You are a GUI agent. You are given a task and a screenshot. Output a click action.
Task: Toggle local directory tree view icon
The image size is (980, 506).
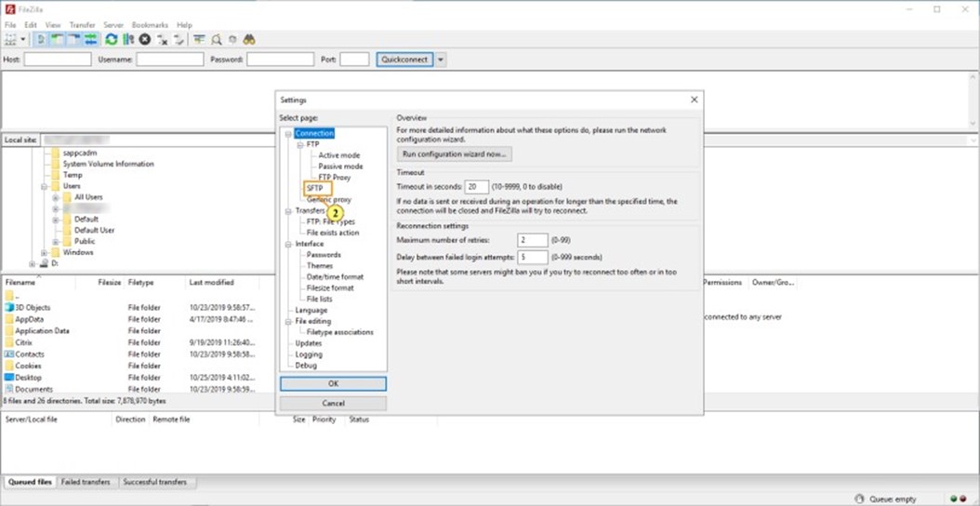pos(58,40)
